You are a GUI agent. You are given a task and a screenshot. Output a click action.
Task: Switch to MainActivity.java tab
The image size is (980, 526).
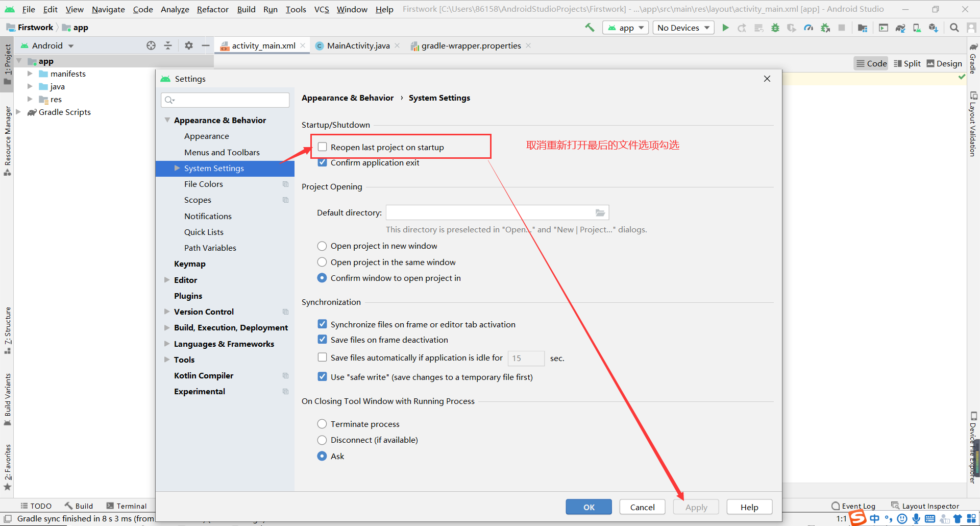(x=358, y=45)
